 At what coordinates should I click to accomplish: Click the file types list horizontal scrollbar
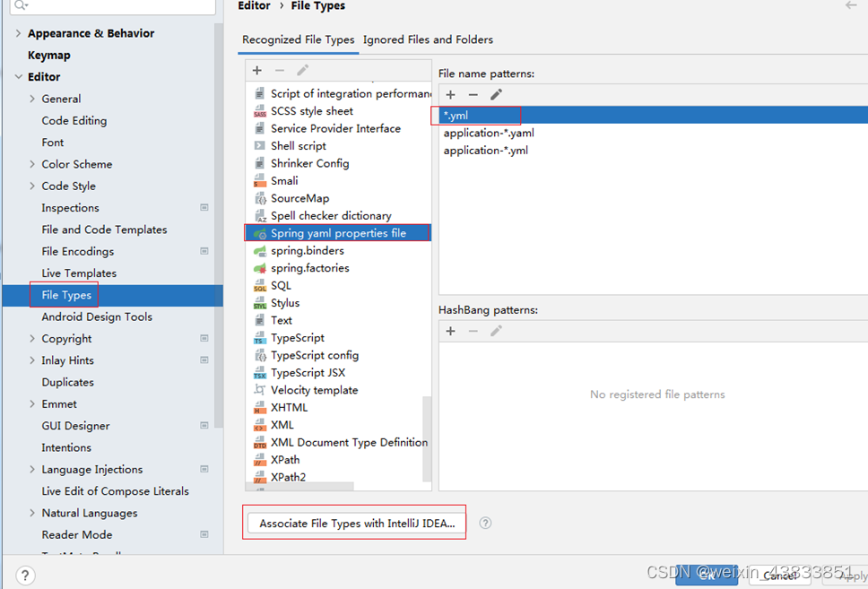(x=299, y=487)
